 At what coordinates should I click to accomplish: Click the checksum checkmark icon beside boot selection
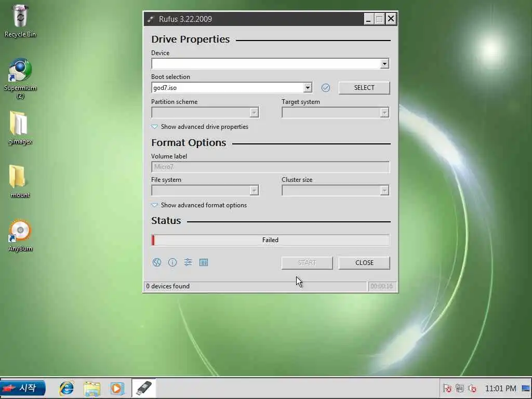325,88
